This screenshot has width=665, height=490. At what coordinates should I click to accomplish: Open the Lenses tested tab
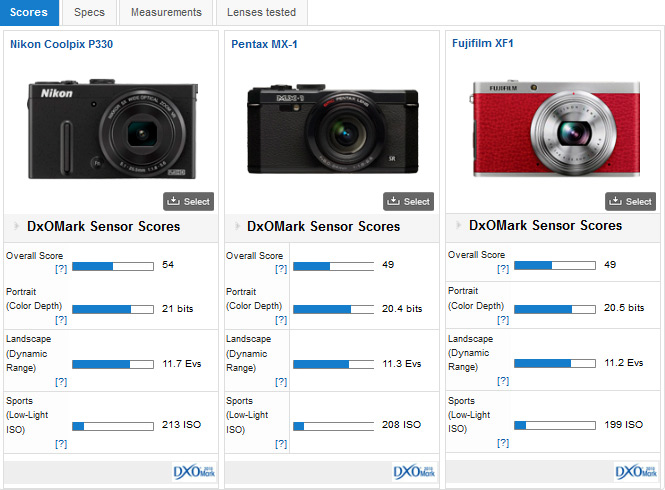coord(261,12)
